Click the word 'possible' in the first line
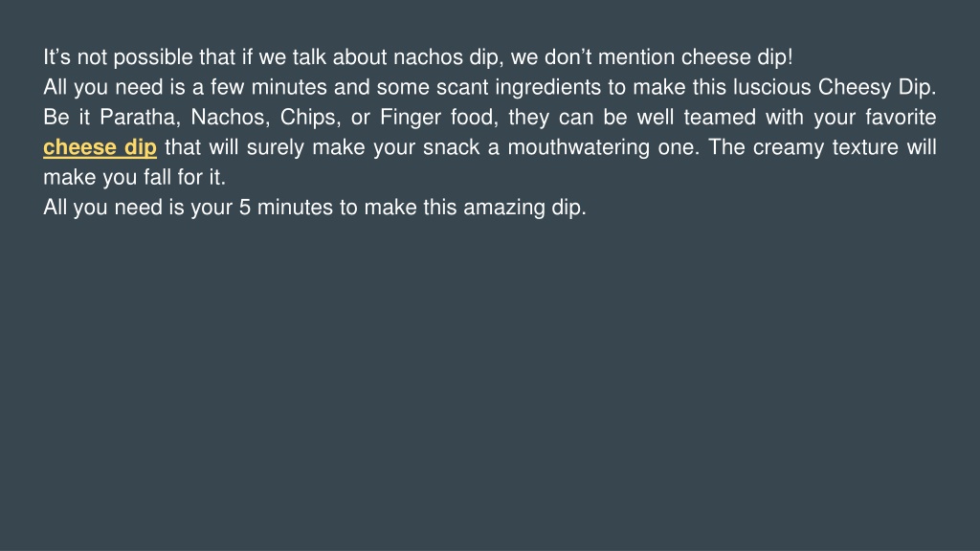The image size is (980, 551). pyautogui.click(x=153, y=57)
